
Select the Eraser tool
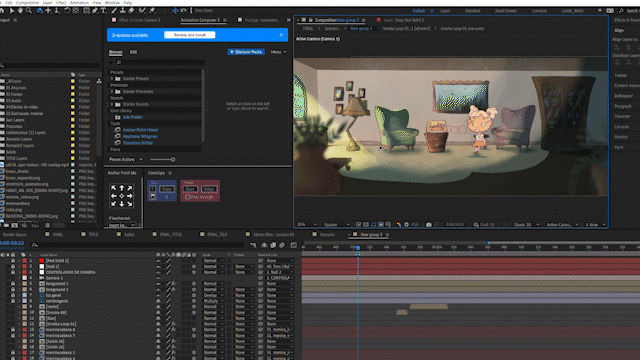(x=131, y=11)
